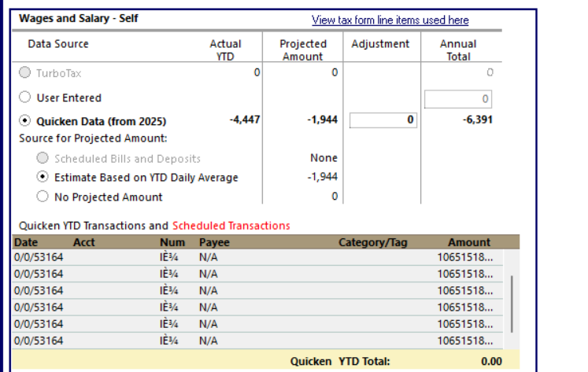Sort by Category/Tag column header
The height and width of the screenshot is (372, 588).
pos(373,242)
